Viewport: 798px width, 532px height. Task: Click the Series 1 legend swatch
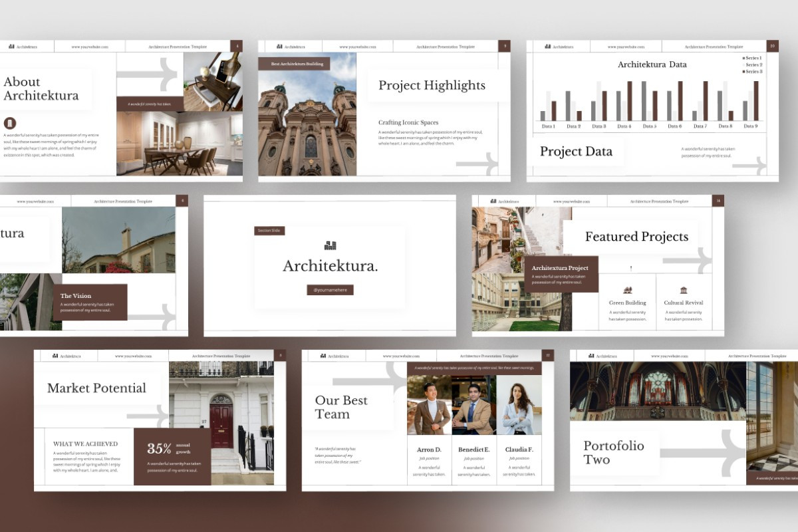click(743, 58)
